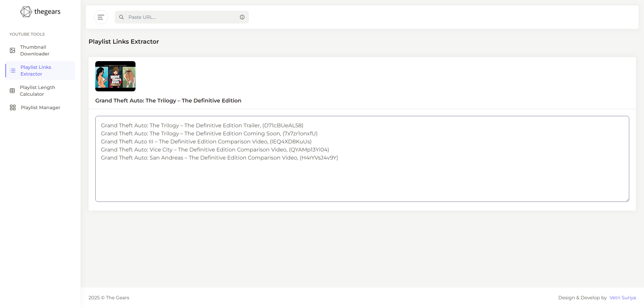Click the Definitive Edition Trailer line
Screen dimensions: 644x308
[x=202, y=126]
